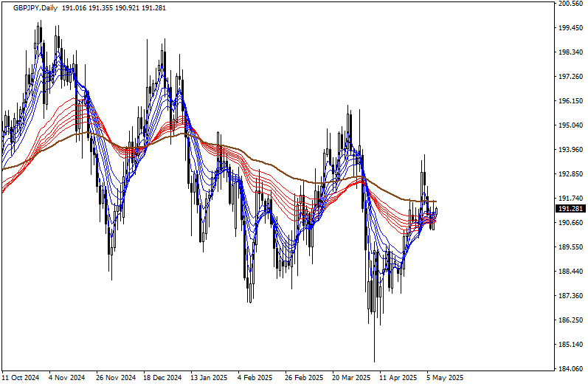Click the 11 Oct 2024 date label
The width and height of the screenshot is (588, 386).
tap(21, 378)
